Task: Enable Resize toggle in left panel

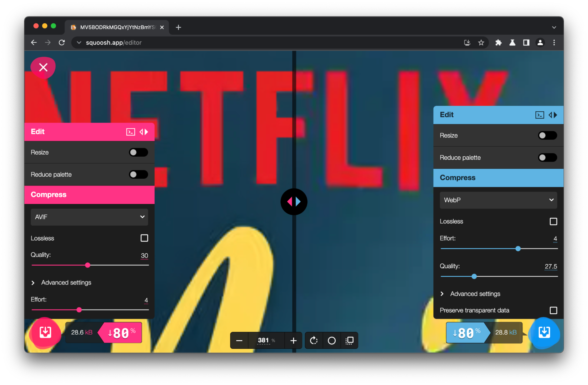Action: click(138, 152)
